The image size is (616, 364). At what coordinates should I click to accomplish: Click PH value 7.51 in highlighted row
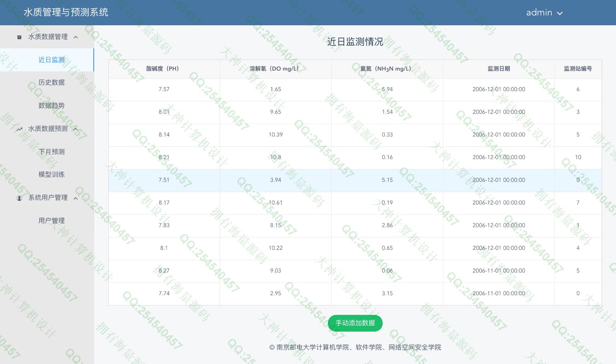pyautogui.click(x=164, y=180)
